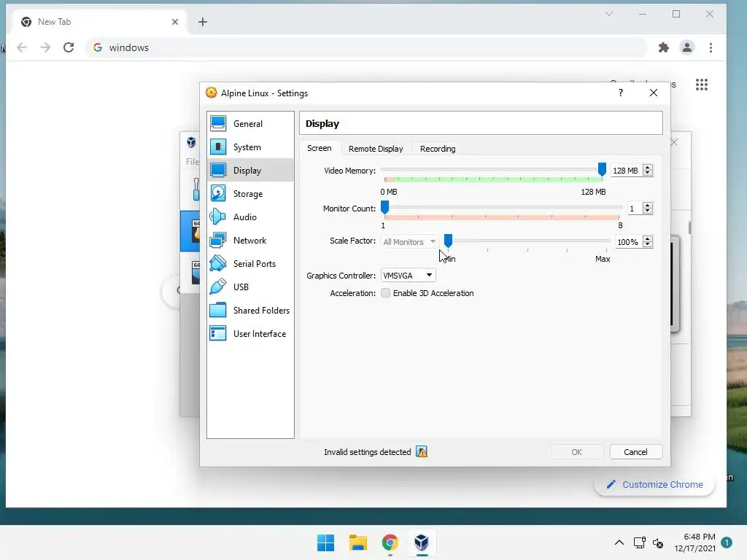The height and width of the screenshot is (560, 747).
Task: Switch to the Remote Display tab
Action: pos(376,149)
